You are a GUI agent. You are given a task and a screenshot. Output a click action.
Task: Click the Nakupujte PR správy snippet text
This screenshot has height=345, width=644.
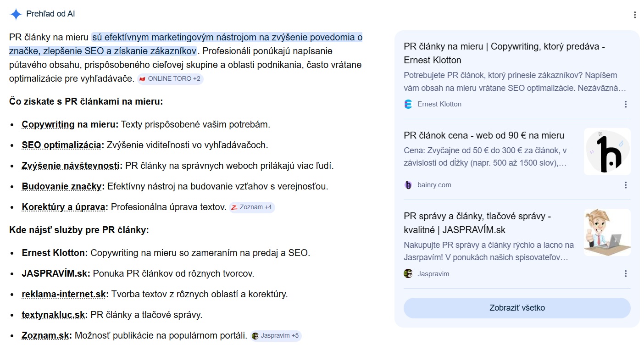point(489,251)
